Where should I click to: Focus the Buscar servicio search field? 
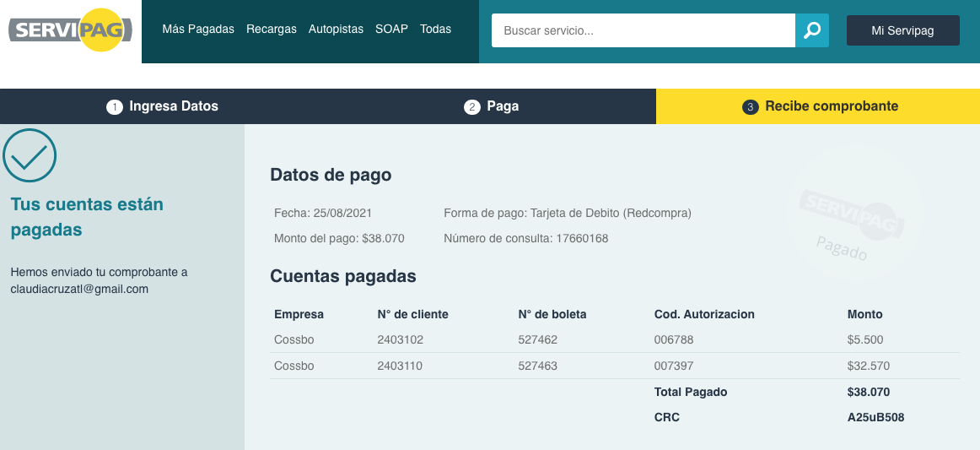643,30
